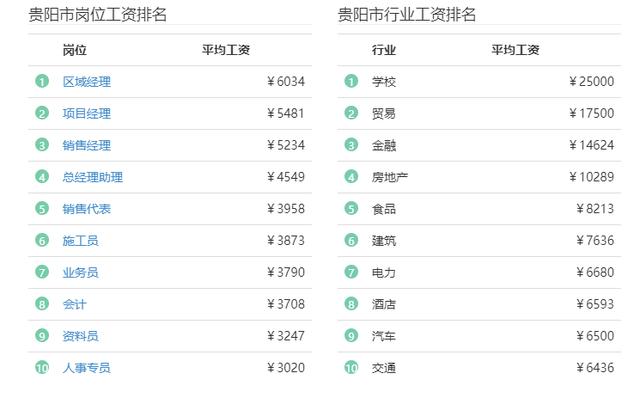This screenshot has height=404, width=640.
Task: Select the 资料员 job link
Action: [x=80, y=336]
